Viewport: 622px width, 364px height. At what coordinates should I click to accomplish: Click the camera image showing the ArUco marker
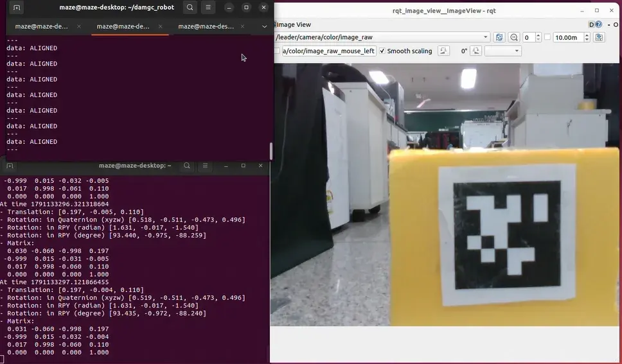tap(445, 195)
